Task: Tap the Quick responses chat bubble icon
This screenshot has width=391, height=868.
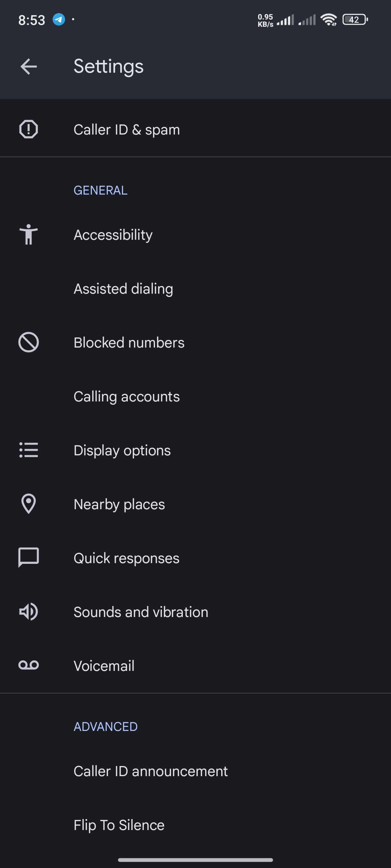Action: click(x=29, y=557)
